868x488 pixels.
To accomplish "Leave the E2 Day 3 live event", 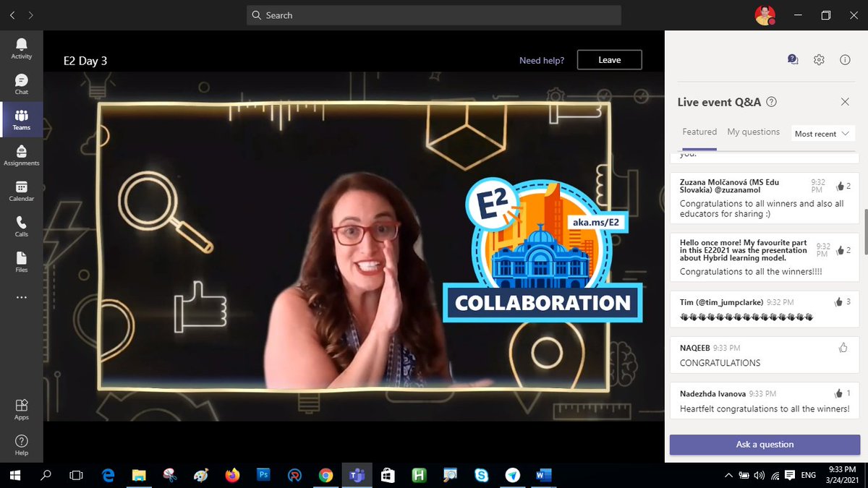I will pyautogui.click(x=610, y=60).
